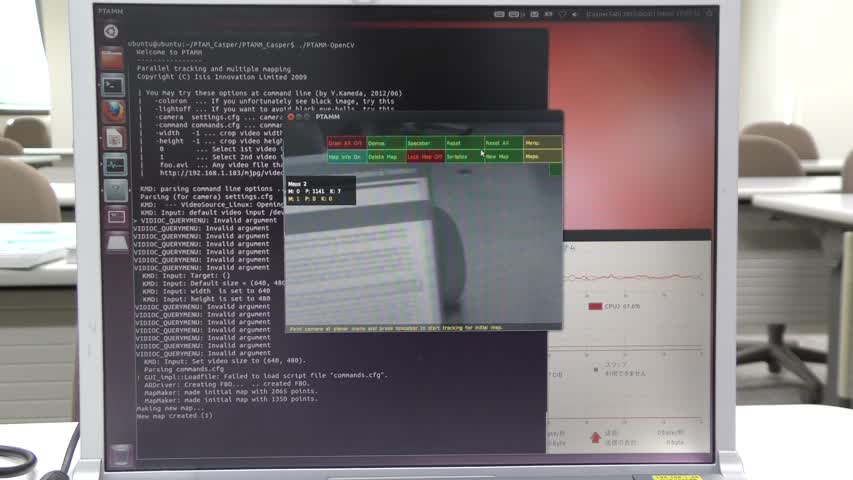
Task: Click the terminal line 'Parsing commands.cfg'
Action: (x=184, y=368)
